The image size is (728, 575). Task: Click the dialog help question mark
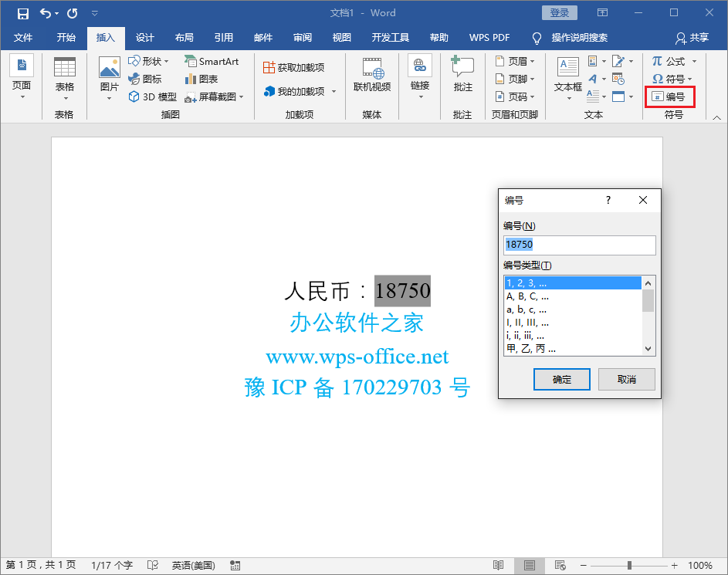tap(608, 200)
